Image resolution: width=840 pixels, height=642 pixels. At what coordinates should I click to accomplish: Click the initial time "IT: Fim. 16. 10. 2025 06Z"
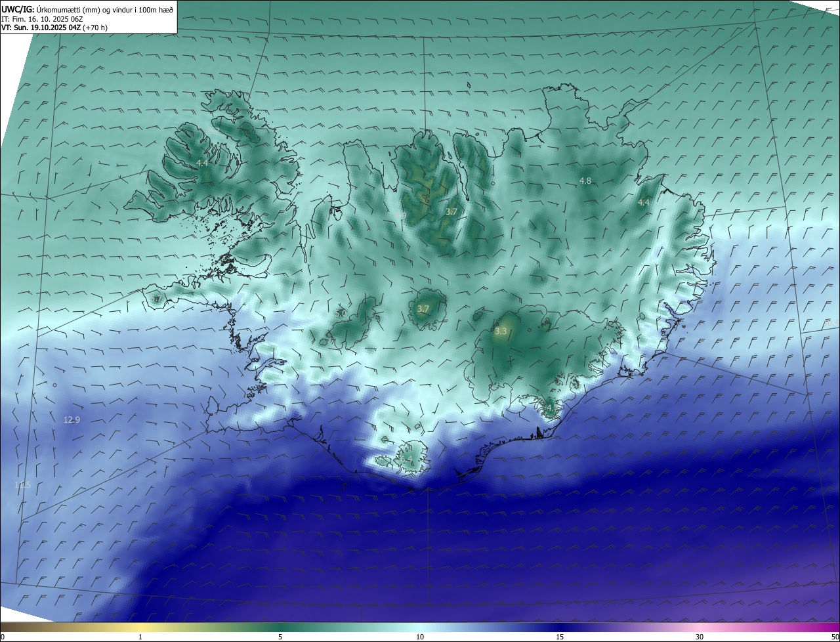42,19
